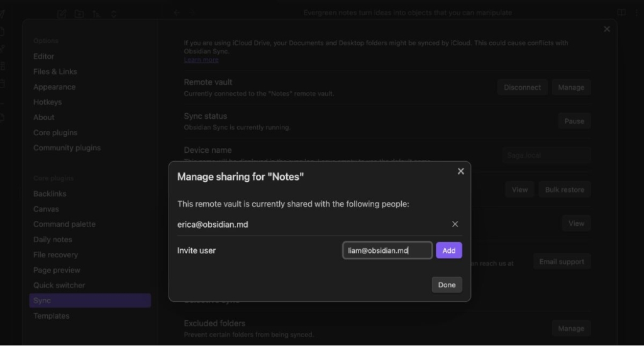Click the New note icon
This screenshot has height=346, width=644.
click(61, 13)
